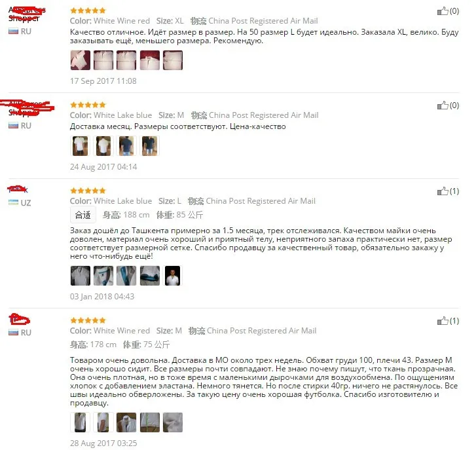This screenshot has height=450, width=476.
Task: Open first photo in XL Wine red review
Action: (x=81, y=60)
